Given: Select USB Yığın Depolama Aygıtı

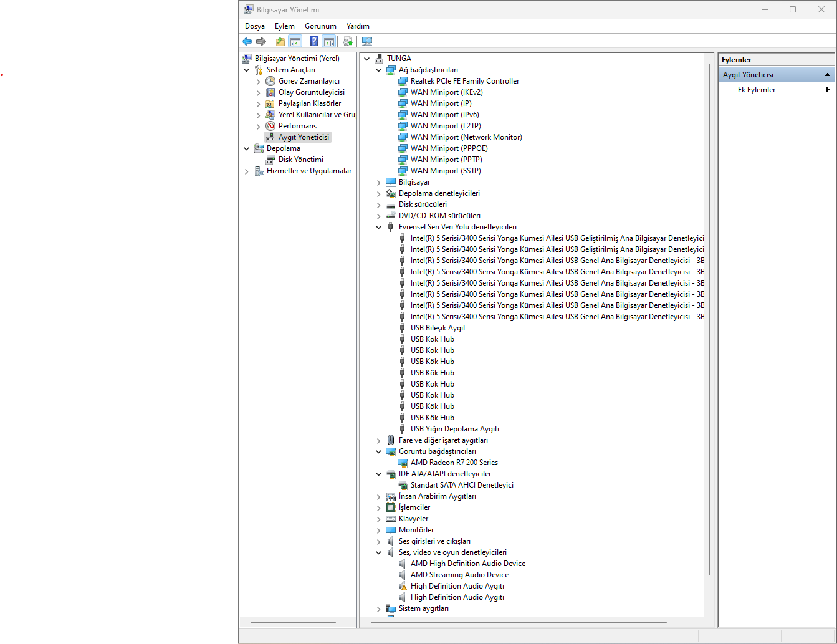Looking at the screenshot, I should [x=454, y=429].
